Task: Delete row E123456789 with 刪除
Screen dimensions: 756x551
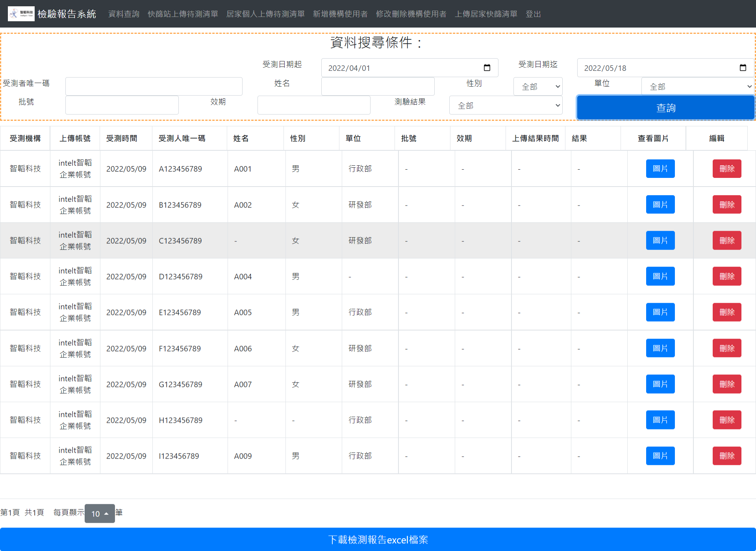Action: tap(727, 312)
